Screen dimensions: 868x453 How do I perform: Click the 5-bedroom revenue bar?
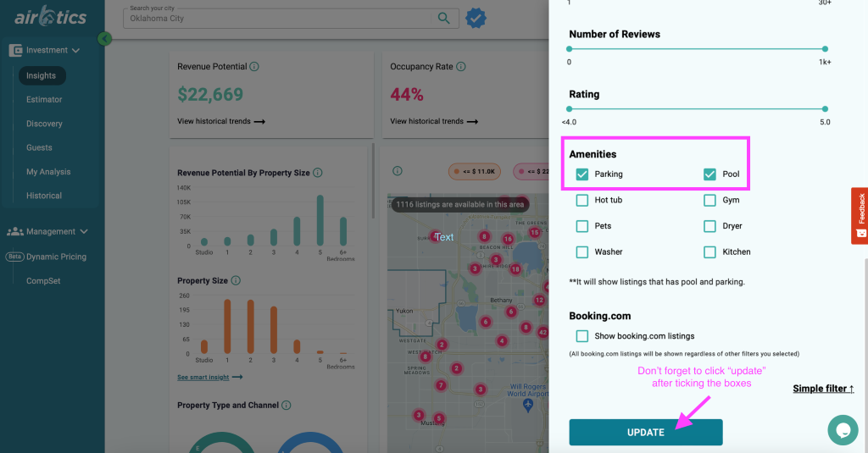[x=320, y=220]
